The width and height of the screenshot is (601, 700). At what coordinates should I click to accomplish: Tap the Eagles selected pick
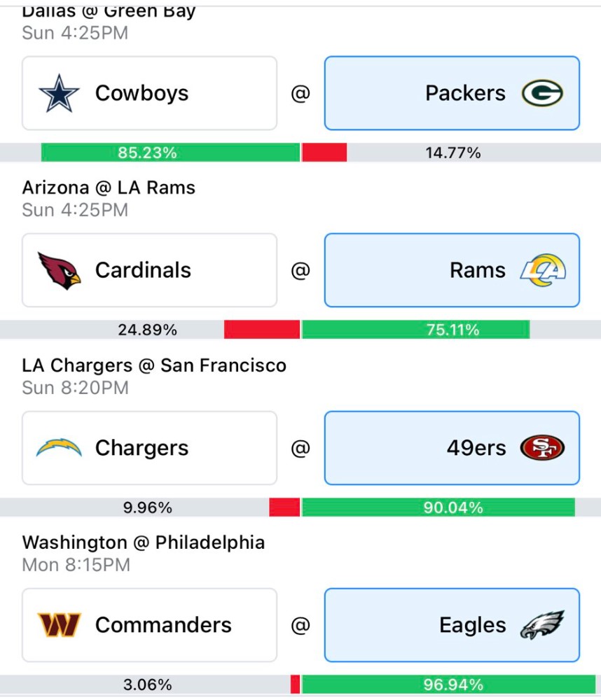coord(452,624)
